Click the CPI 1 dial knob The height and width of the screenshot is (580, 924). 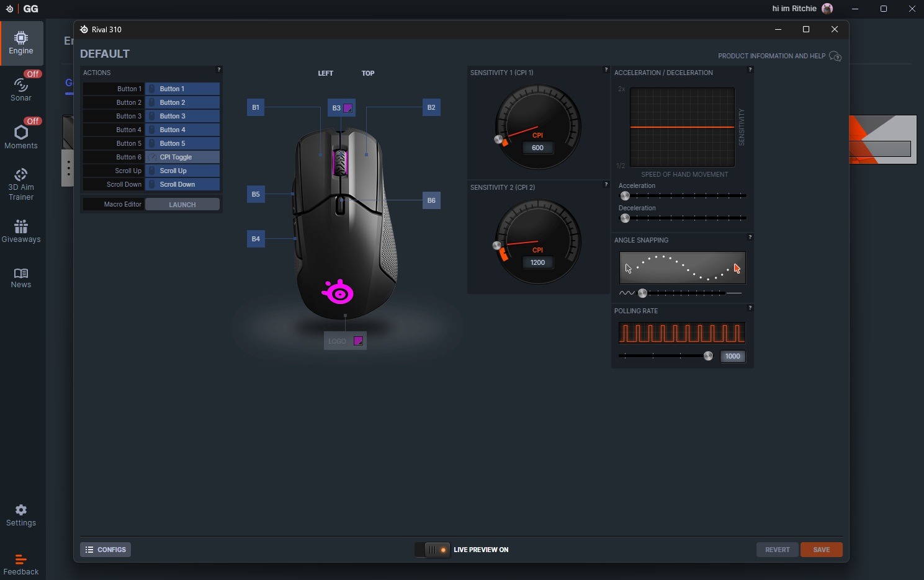click(x=498, y=140)
